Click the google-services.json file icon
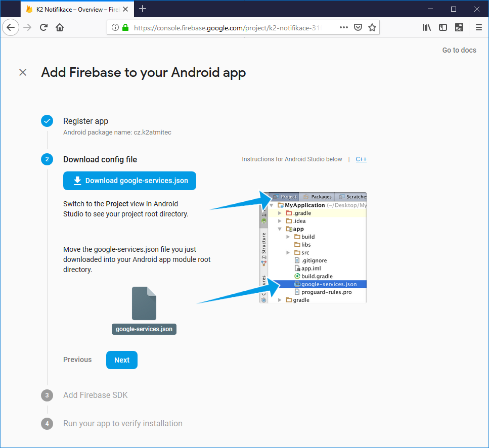The width and height of the screenshot is (489, 448). pyautogui.click(x=144, y=303)
